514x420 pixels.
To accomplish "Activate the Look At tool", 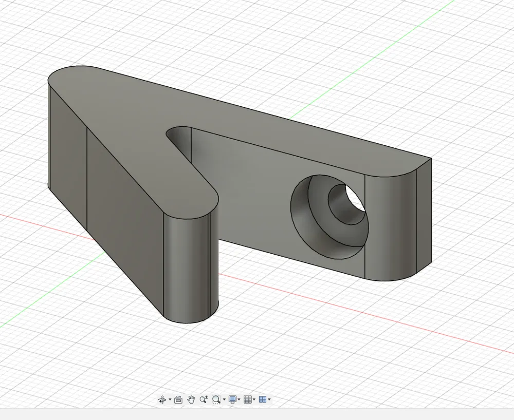I will (x=178, y=399).
